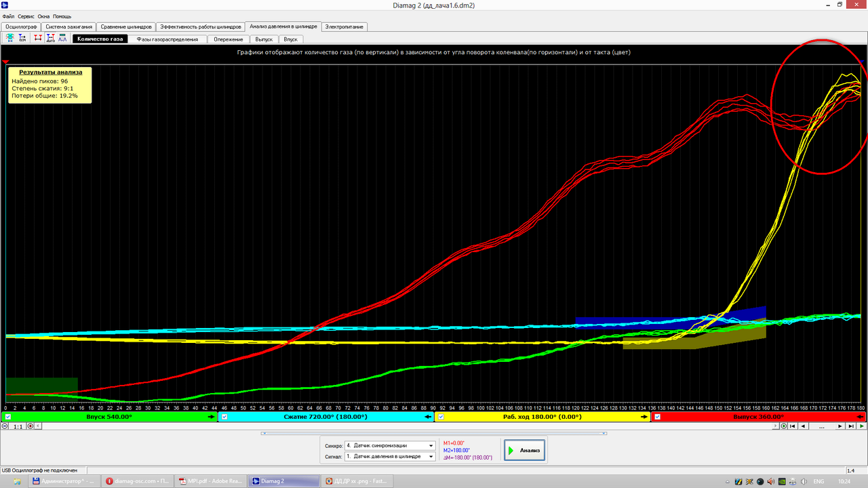Viewport: 868px width, 488px height.
Task: Click the cyan Сжатие 720.00° stroke bar
Action: [x=326, y=417]
